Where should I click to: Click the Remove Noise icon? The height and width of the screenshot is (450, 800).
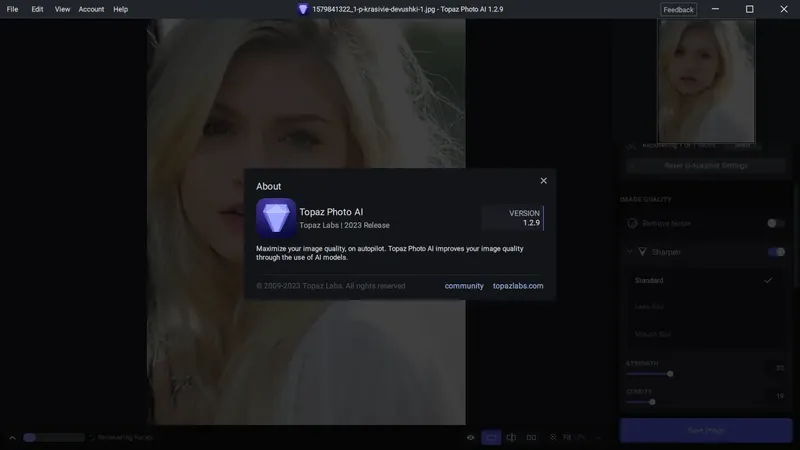632,223
